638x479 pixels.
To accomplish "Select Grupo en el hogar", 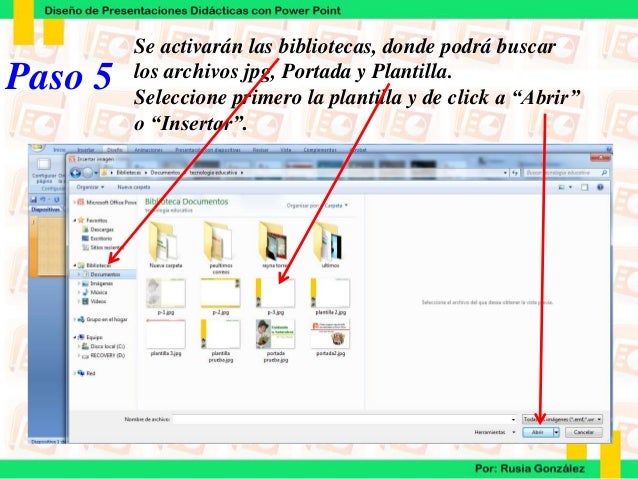I will 103,319.
